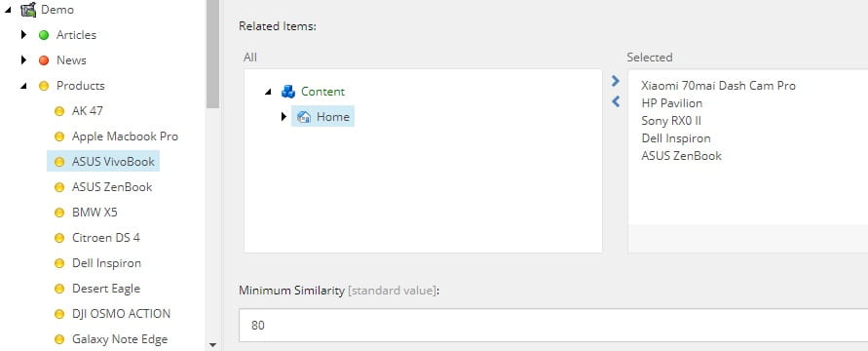Collapse the Content node in All list
The image size is (868, 351).
click(x=269, y=92)
